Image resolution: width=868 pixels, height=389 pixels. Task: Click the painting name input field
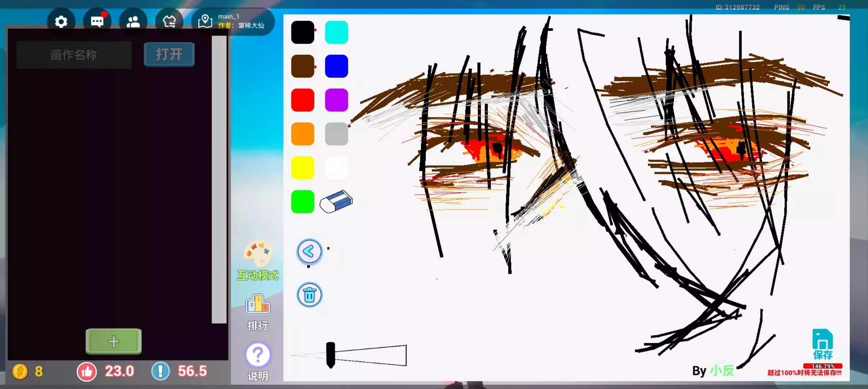coord(74,55)
